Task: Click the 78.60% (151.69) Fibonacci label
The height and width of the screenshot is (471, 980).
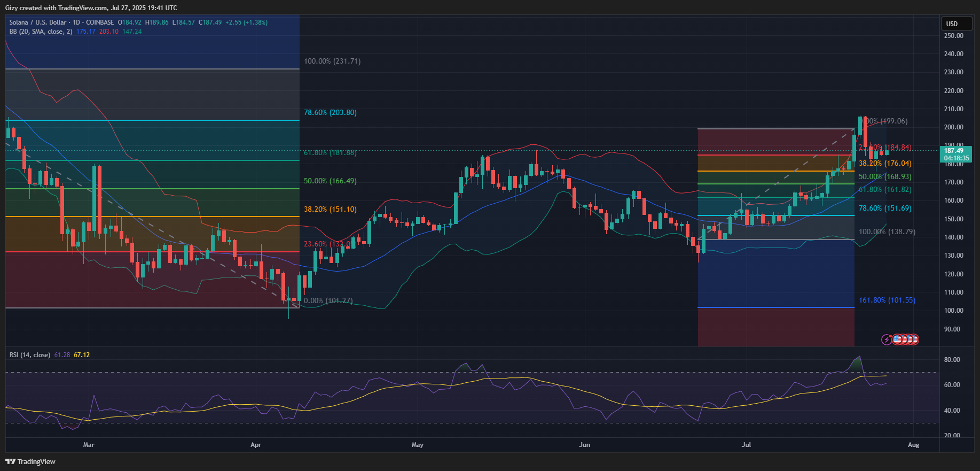Action: [885, 209]
